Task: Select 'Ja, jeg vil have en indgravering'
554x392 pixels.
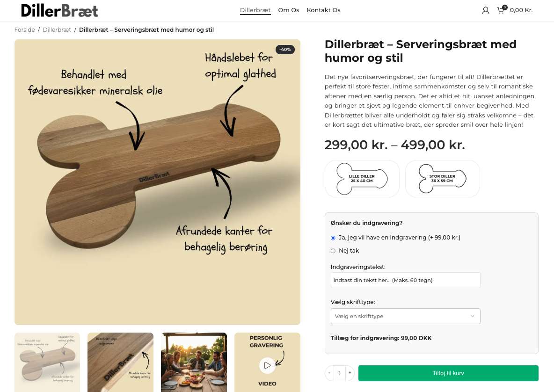Action: pyautogui.click(x=333, y=238)
